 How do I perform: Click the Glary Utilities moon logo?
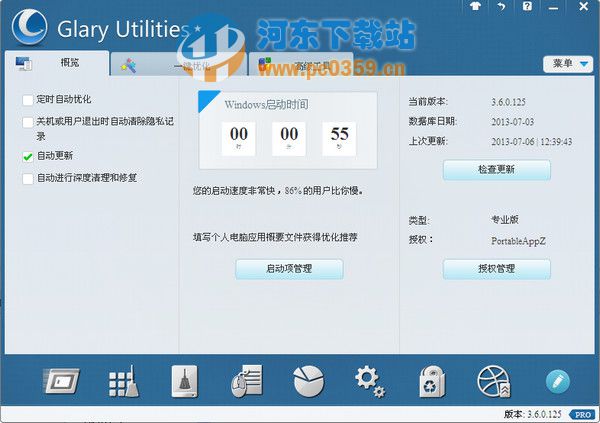30,28
